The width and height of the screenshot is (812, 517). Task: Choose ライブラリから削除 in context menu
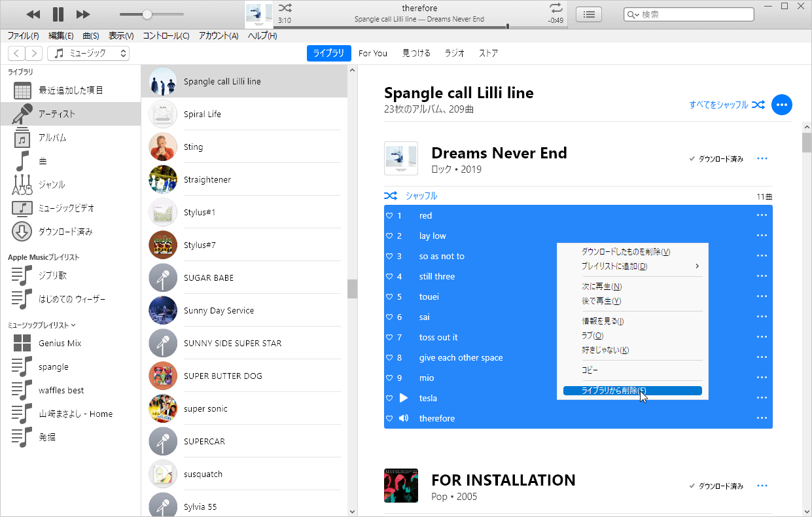tap(632, 391)
